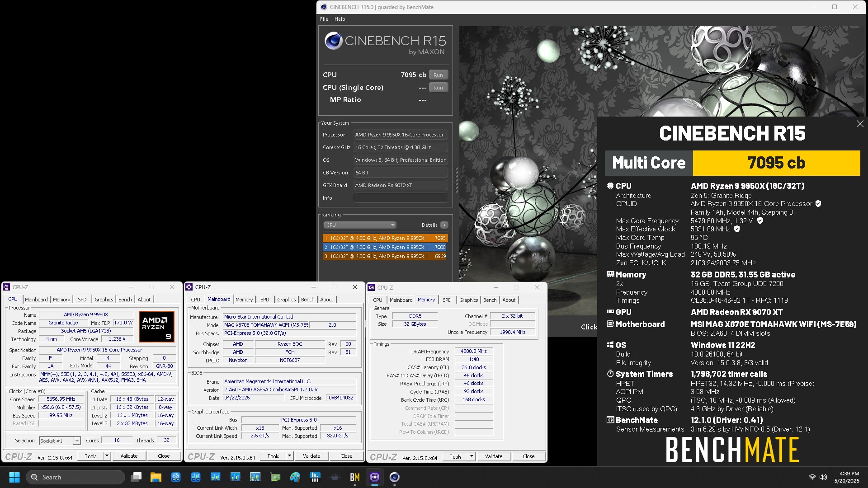The height and width of the screenshot is (488, 868).
Task: Click the shield icon next to Max Effective Clock
Action: (x=737, y=229)
